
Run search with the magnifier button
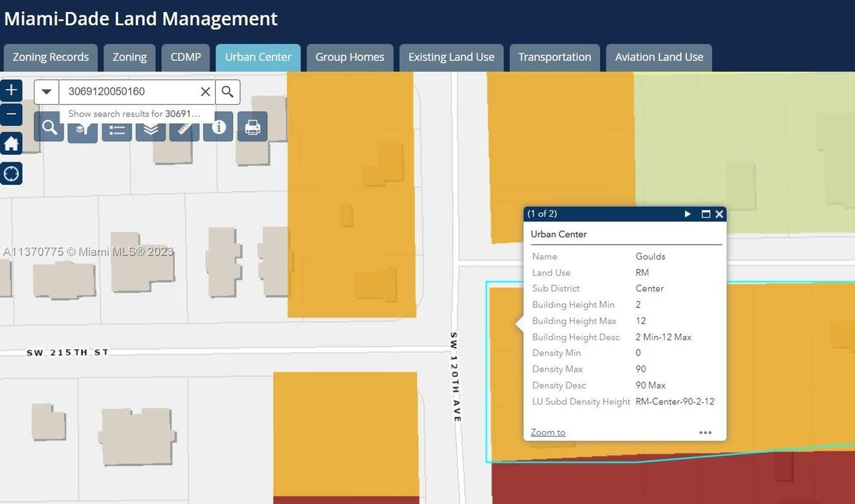pyautogui.click(x=228, y=92)
